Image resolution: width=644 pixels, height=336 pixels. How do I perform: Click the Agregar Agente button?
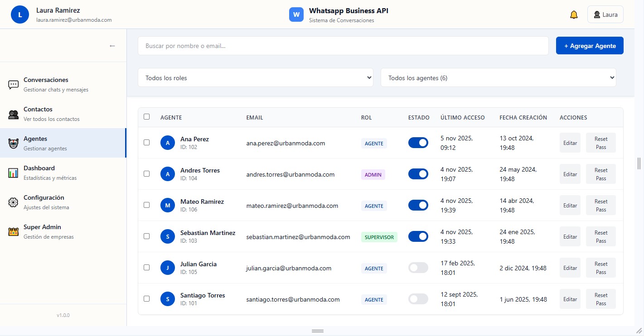tap(590, 46)
